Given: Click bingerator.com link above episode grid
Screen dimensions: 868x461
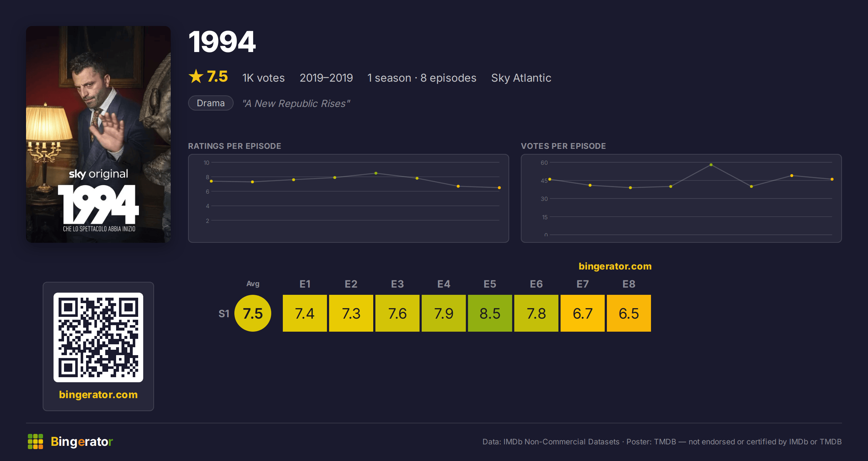Looking at the screenshot, I should click(x=615, y=266).
